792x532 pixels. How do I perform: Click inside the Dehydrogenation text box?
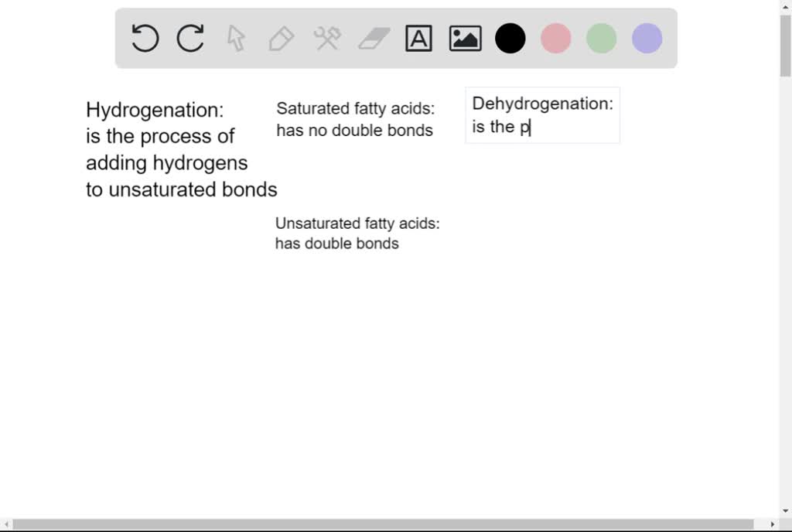[542, 115]
